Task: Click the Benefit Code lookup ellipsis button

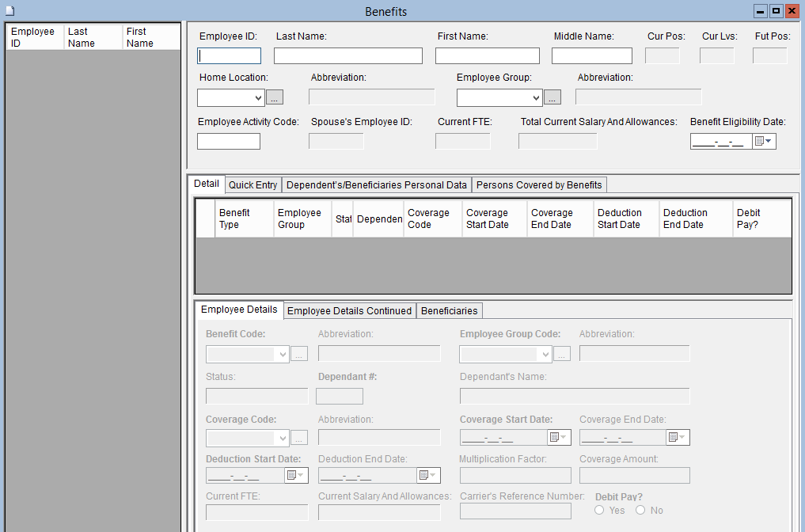Action: 298,354
